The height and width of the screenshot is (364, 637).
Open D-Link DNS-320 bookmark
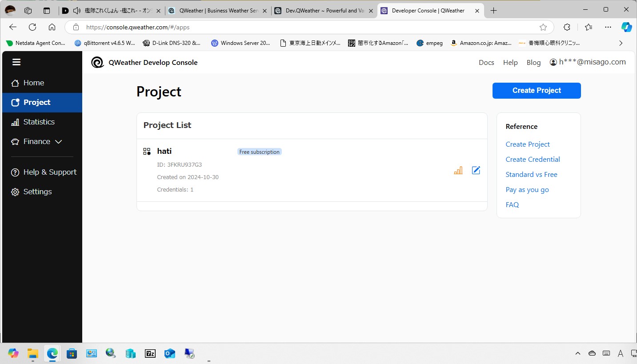[172, 43]
